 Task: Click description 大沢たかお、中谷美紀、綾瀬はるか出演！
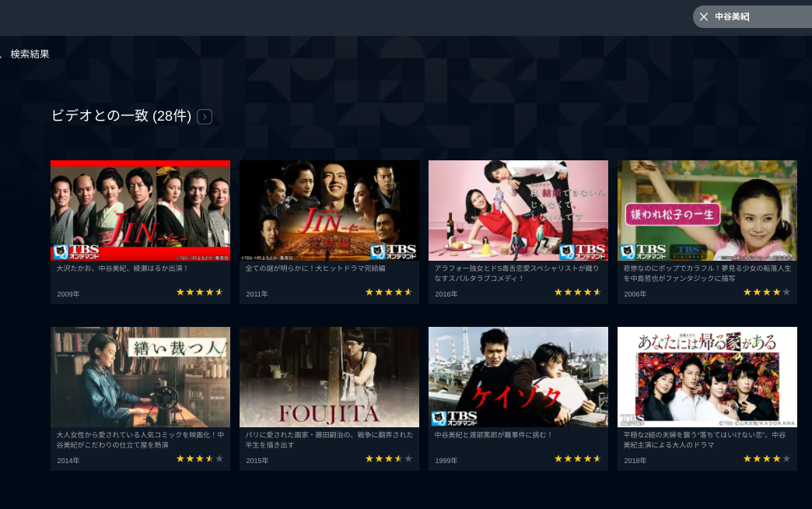point(122,269)
